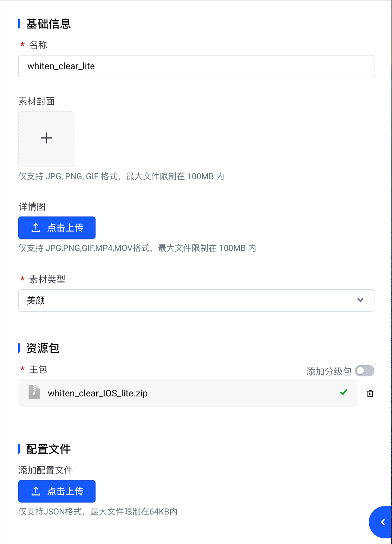Click the blue floating arrow at bottom right
This screenshot has width=392, height=544.
pos(382,522)
